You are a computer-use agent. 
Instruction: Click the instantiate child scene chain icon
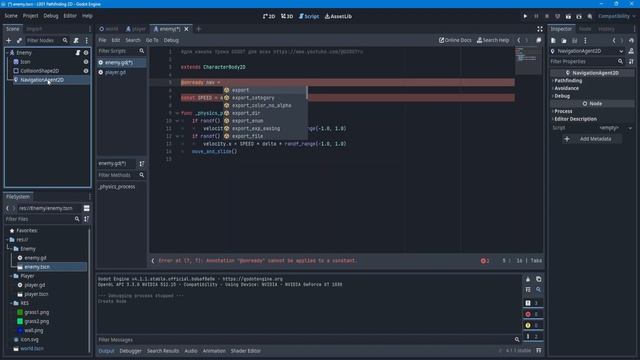click(19, 40)
